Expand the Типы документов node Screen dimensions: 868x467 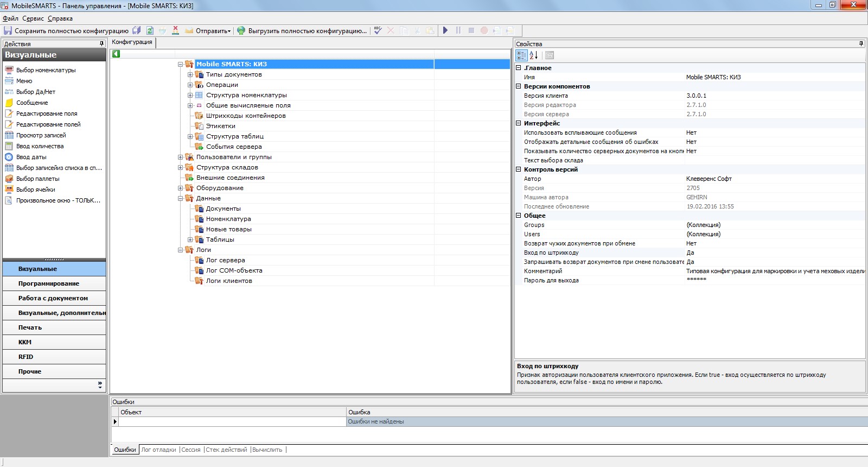(x=190, y=74)
